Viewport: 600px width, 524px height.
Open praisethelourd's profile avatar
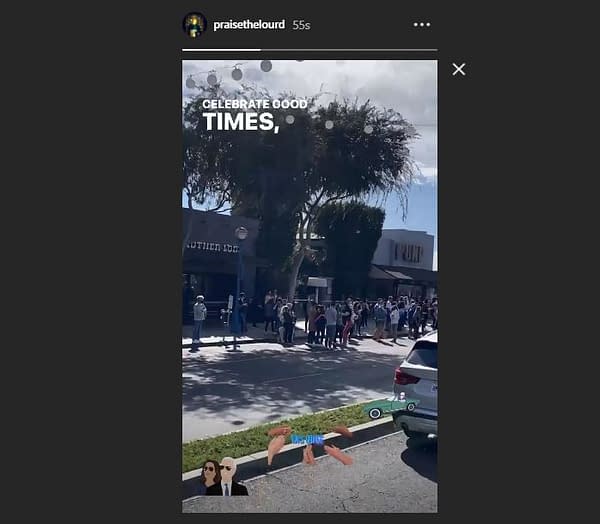[x=195, y=25]
